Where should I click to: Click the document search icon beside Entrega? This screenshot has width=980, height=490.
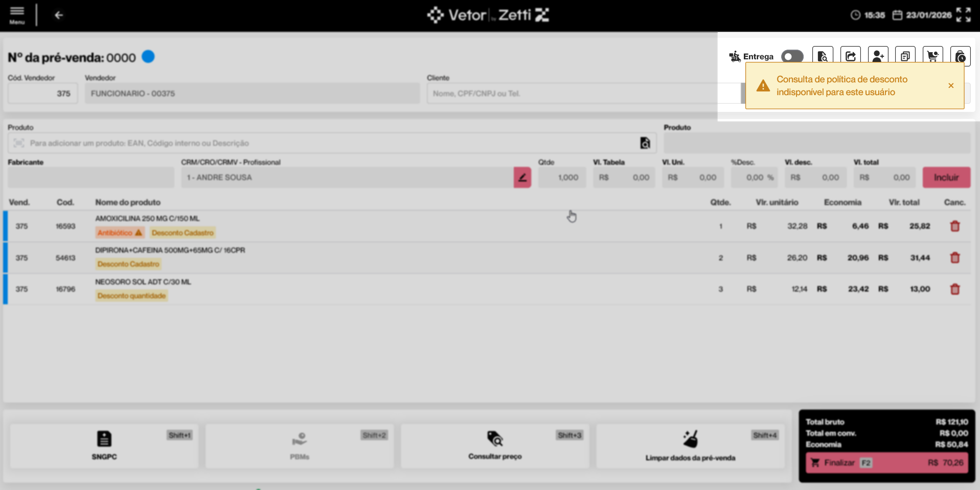(823, 56)
